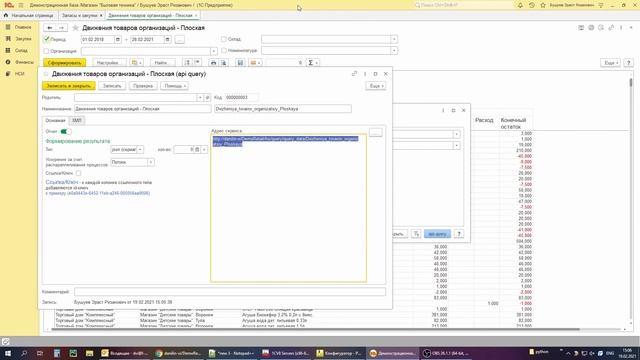The width and height of the screenshot is (640, 360).
Task: Go forward with the right arrow button
Action: coord(61,28)
